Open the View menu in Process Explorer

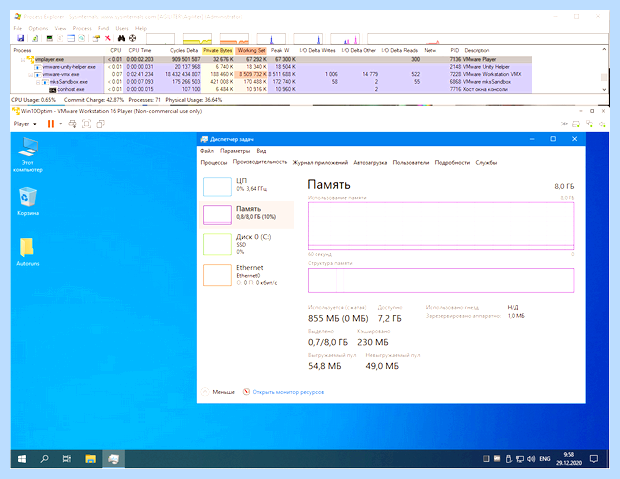[x=60, y=28]
